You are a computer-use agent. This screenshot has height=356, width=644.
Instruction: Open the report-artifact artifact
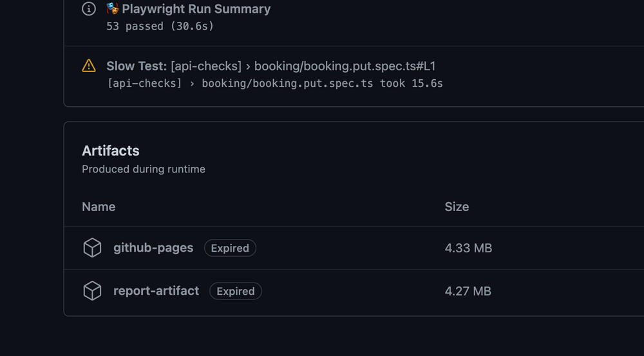(156, 291)
